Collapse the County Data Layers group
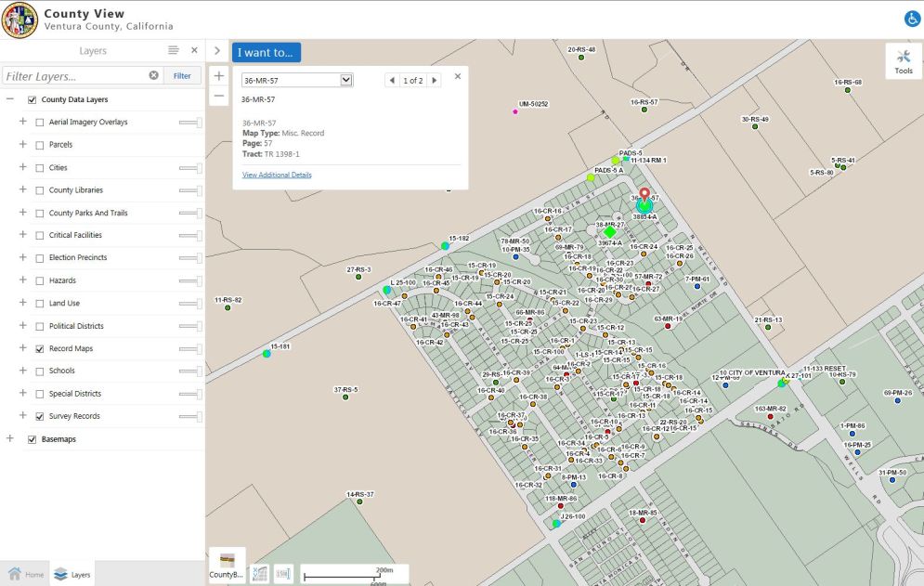The image size is (924, 586). click(9, 99)
